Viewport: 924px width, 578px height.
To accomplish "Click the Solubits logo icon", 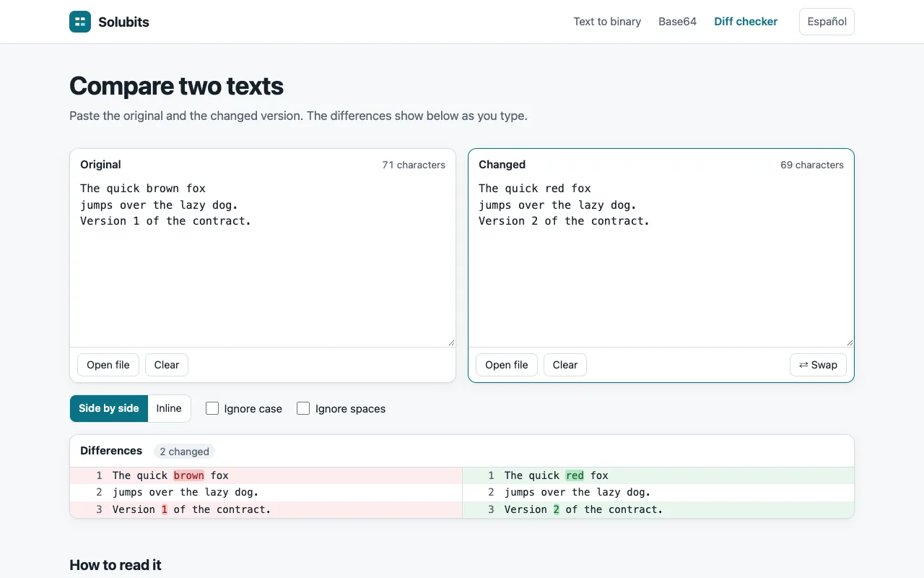I will pos(80,22).
